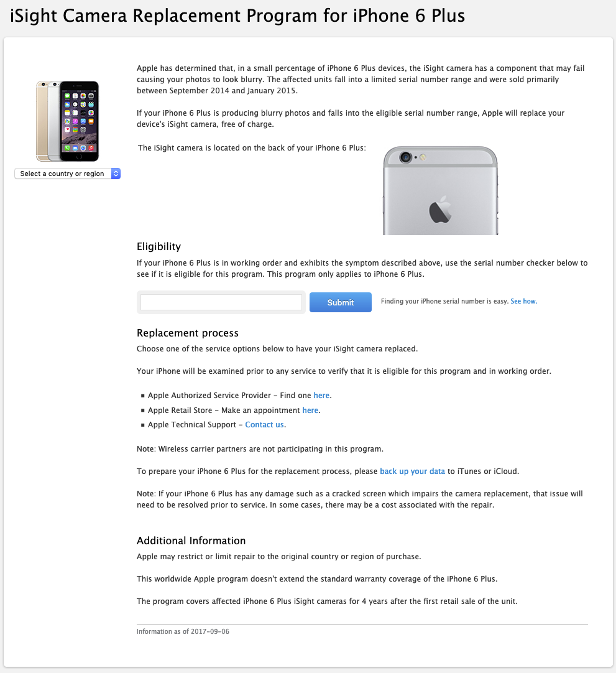Click the Apple logo on iPhone back
The height and width of the screenshot is (673, 616).
441,210
